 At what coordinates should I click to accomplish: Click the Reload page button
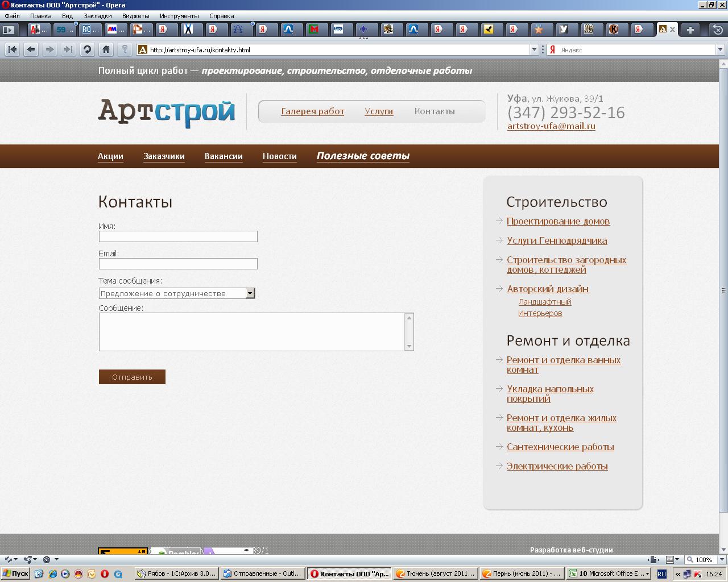click(x=87, y=49)
